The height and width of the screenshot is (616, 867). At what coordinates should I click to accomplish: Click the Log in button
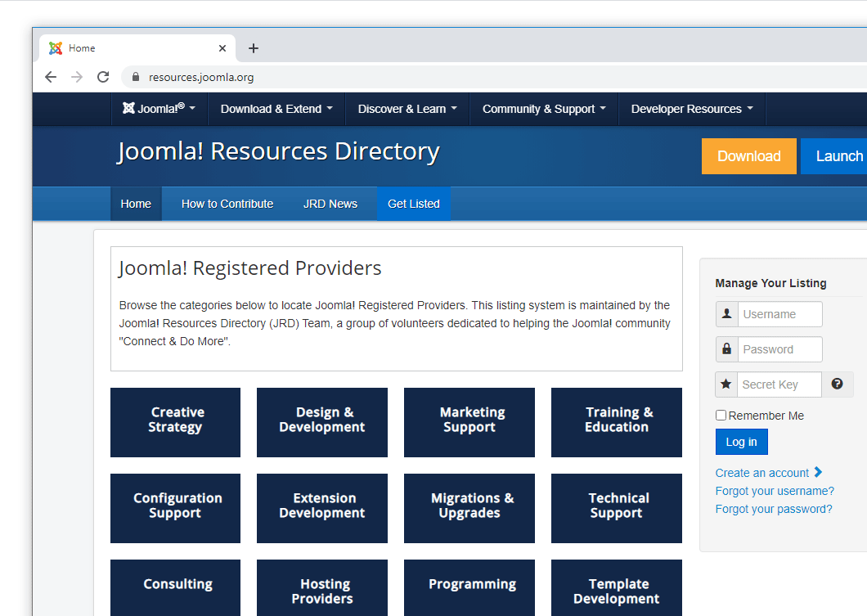(742, 443)
